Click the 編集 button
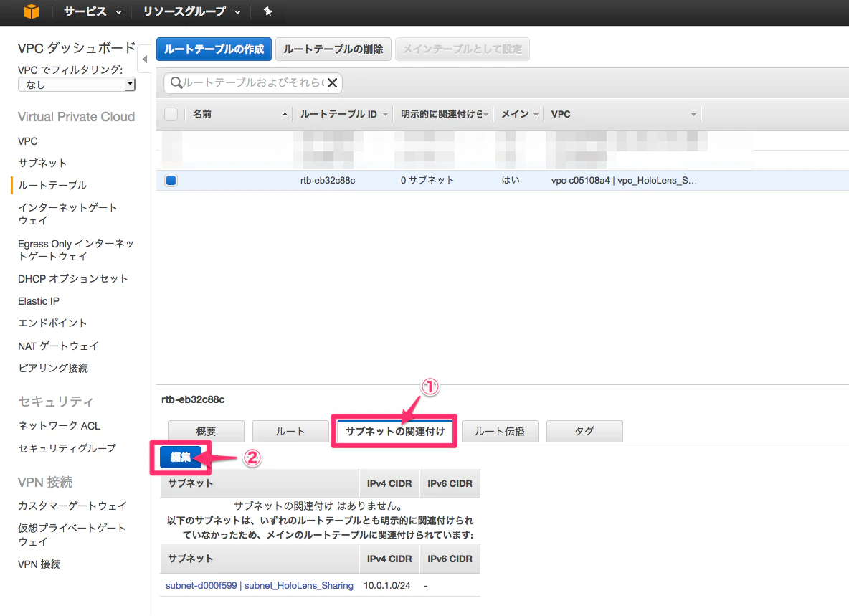Screen dimensions: 849x616 click(181, 458)
